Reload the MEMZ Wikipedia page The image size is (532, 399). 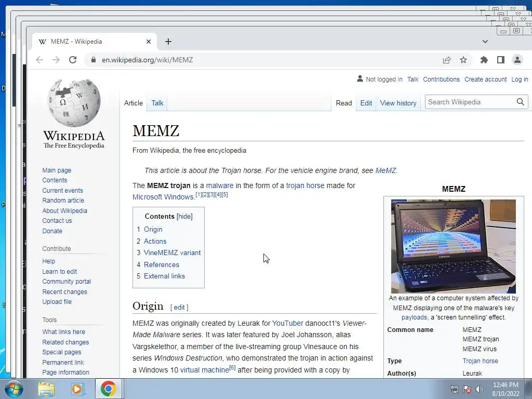[x=73, y=60]
